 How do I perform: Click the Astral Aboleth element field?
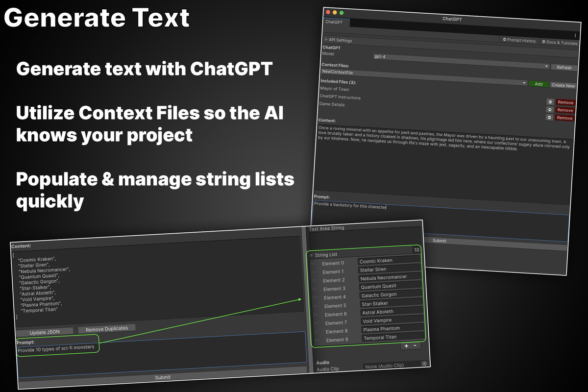click(x=392, y=312)
